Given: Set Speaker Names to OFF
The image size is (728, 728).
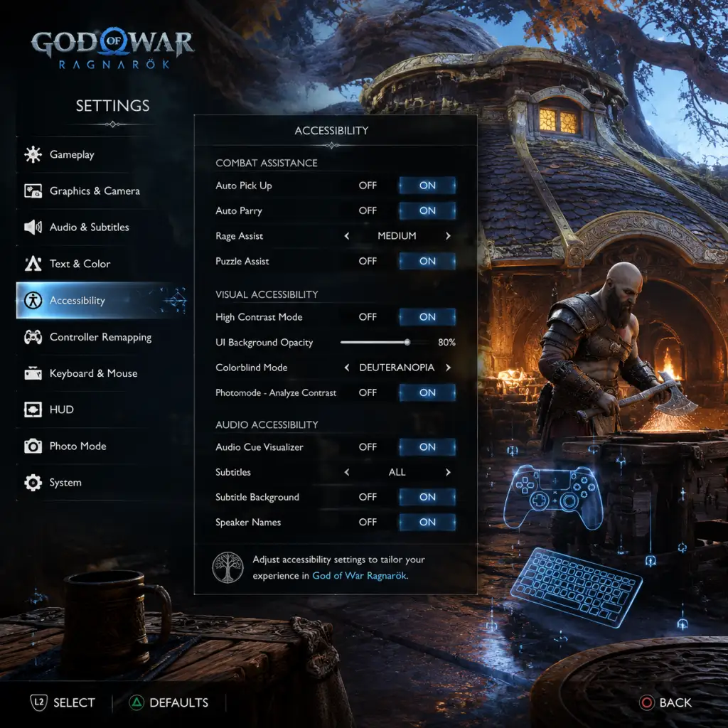Looking at the screenshot, I should [x=368, y=523].
